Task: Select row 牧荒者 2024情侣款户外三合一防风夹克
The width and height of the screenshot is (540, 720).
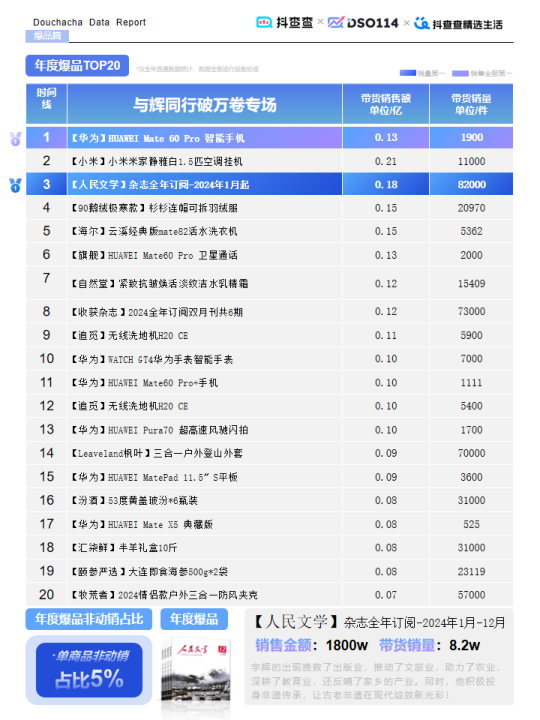Action: coord(270,595)
